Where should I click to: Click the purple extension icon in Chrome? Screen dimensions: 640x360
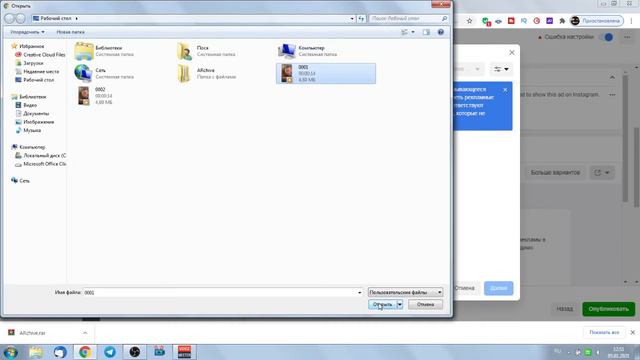(549, 20)
